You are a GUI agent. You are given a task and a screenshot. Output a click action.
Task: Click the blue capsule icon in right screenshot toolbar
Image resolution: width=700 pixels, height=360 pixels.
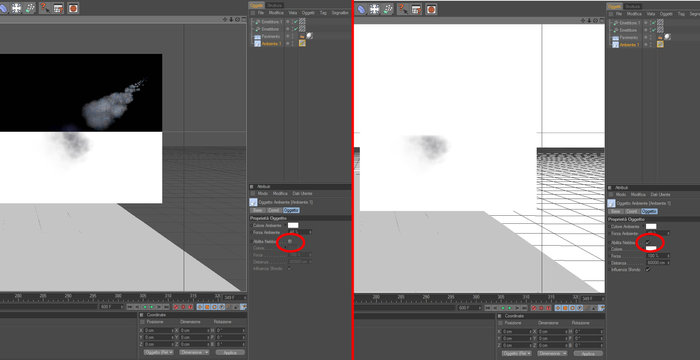(x=361, y=9)
